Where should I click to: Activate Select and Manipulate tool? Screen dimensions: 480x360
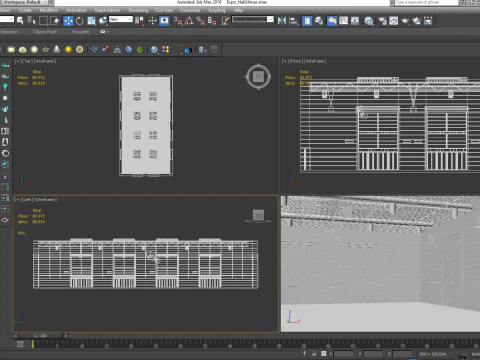point(152,21)
